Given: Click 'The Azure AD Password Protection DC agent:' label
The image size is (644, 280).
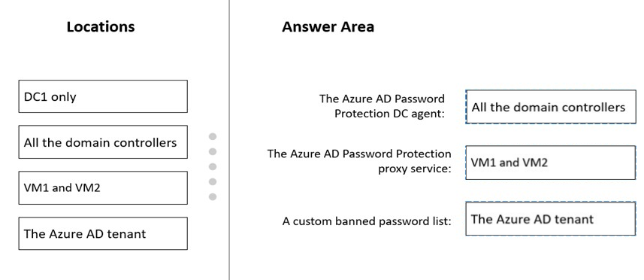Looking at the screenshot, I should [382, 106].
